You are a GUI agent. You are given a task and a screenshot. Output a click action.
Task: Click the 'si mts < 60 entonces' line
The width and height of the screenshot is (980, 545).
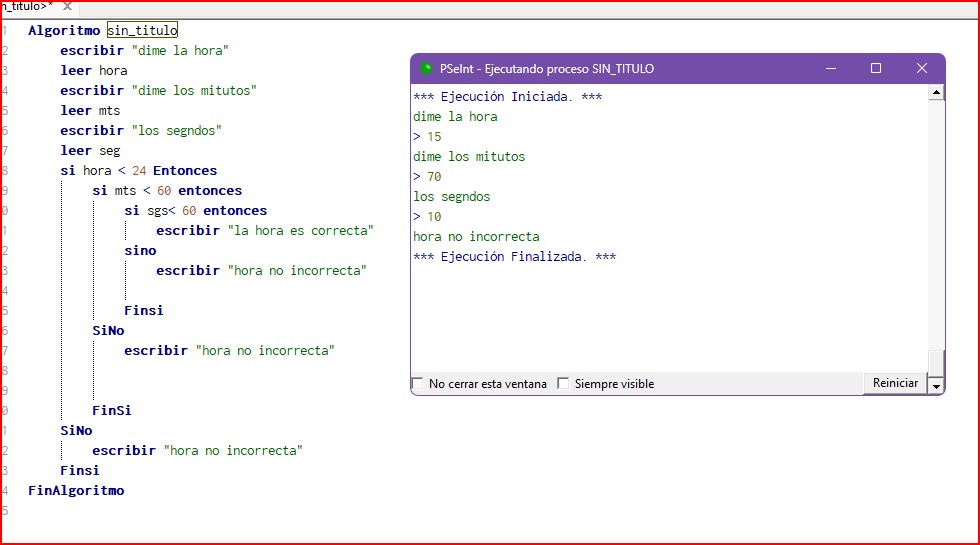tap(167, 191)
